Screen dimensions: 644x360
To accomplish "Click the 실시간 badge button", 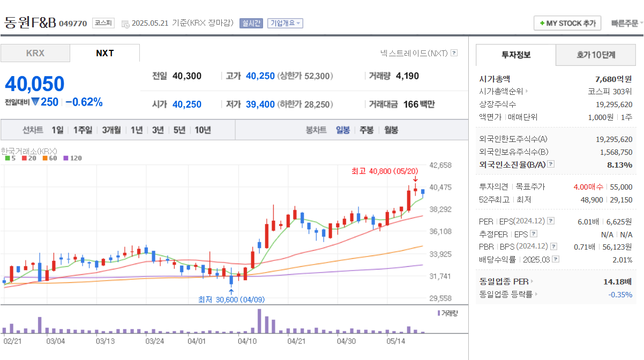I will click(251, 23).
